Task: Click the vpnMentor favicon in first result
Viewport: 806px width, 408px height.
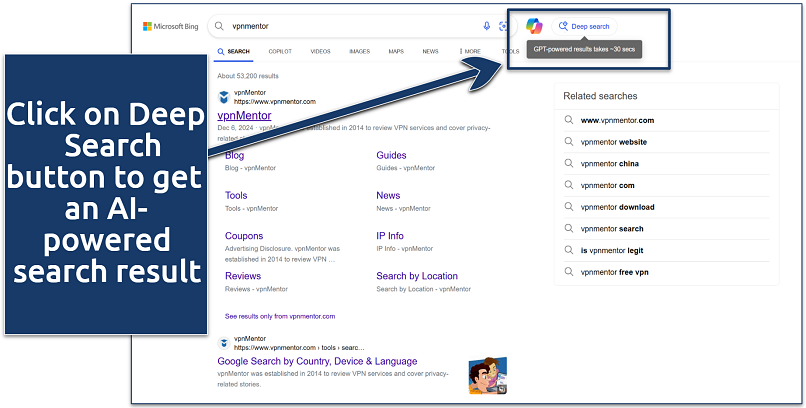Action: click(224, 97)
